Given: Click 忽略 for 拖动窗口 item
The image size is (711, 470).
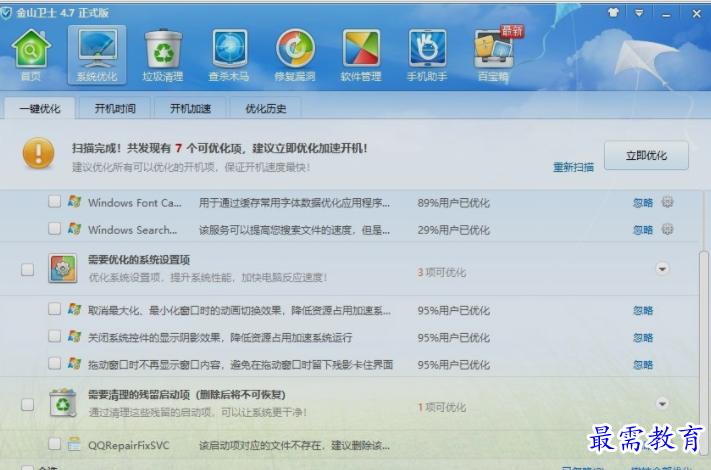Looking at the screenshot, I should (643, 365).
